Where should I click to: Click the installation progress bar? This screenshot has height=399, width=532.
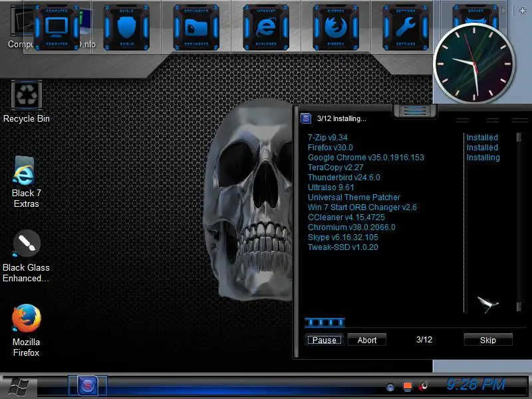[325, 323]
